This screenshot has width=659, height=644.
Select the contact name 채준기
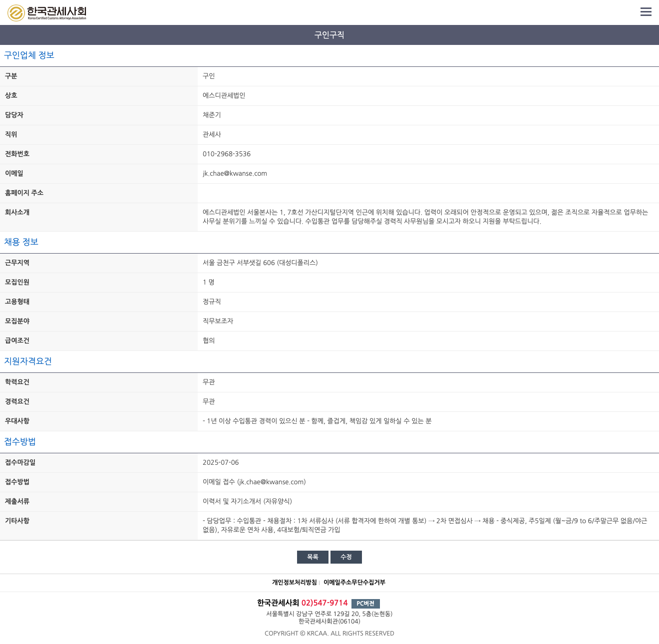tap(212, 115)
